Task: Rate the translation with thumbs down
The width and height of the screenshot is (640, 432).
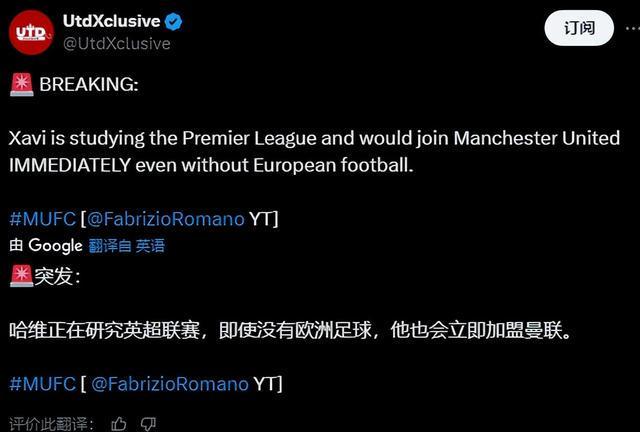Action: pos(146,424)
